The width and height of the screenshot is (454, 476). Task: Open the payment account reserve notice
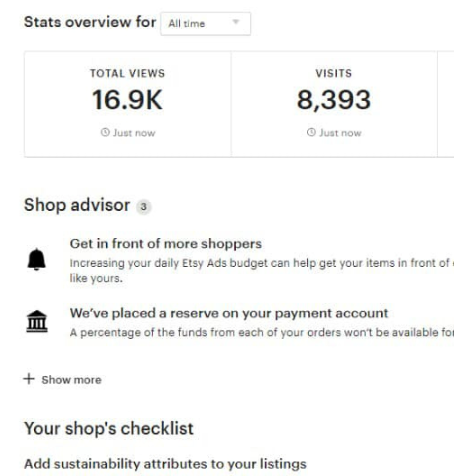tap(229, 313)
